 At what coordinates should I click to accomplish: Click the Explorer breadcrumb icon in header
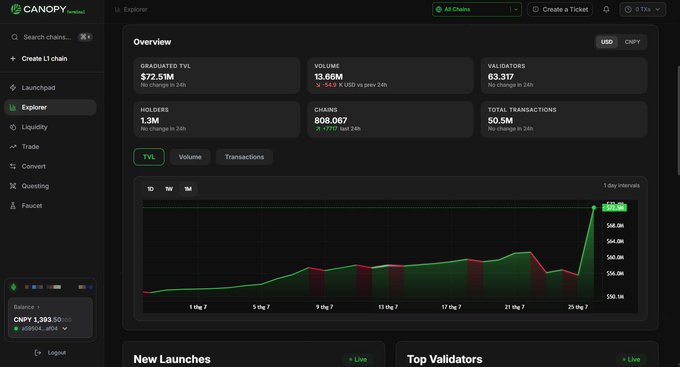118,10
